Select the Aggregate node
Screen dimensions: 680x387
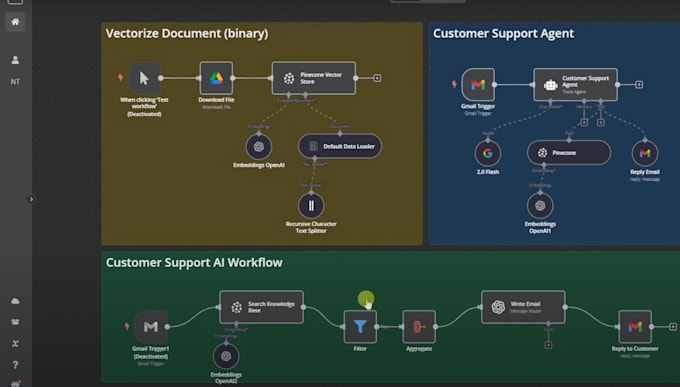coord(419,327)
